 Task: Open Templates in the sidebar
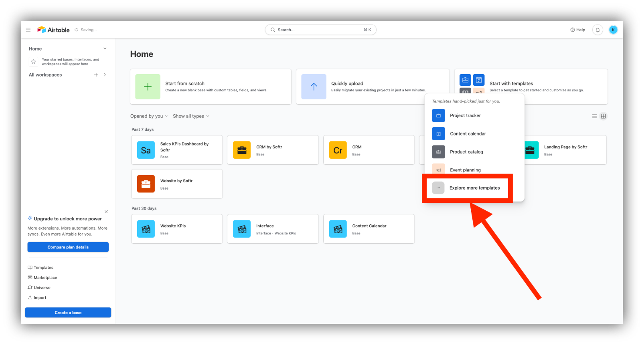pos(41,268)
